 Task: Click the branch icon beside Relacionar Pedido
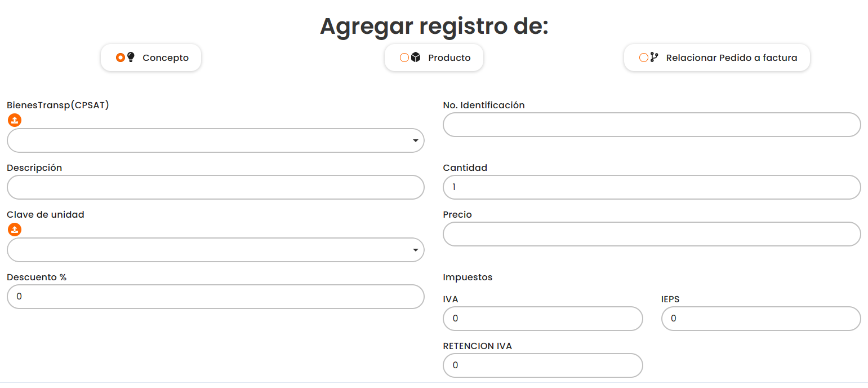(654, 58)
